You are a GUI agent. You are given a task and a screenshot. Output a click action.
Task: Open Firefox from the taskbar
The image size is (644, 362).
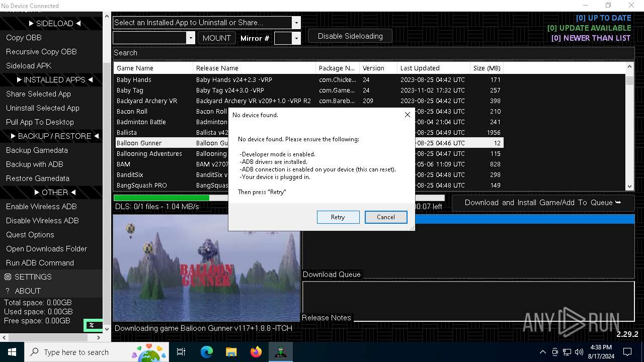pyautogui.click(x=256, y=352)
